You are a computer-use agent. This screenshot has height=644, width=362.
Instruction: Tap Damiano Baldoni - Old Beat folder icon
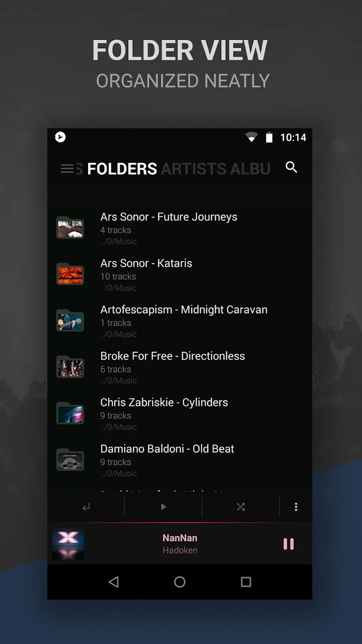click(70, 460)
